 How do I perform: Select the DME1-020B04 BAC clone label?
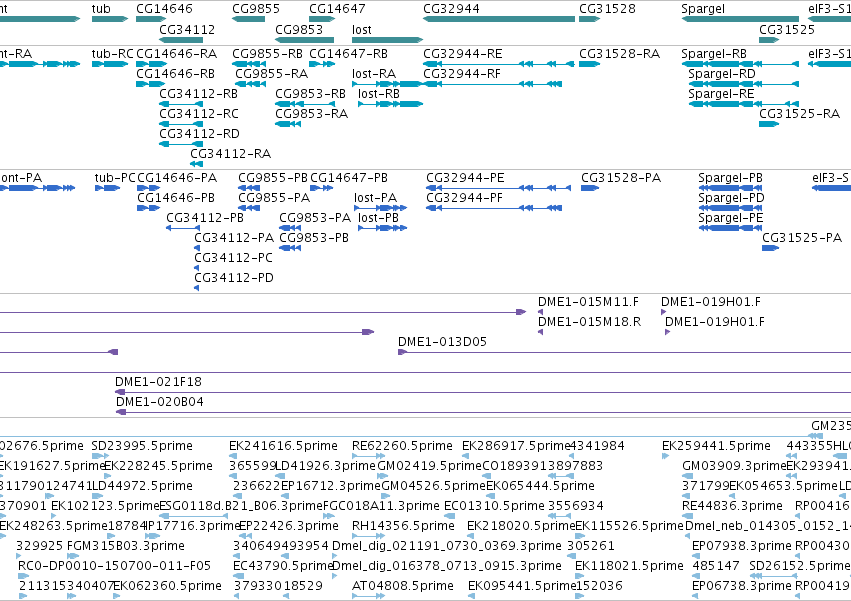[160, 402]
